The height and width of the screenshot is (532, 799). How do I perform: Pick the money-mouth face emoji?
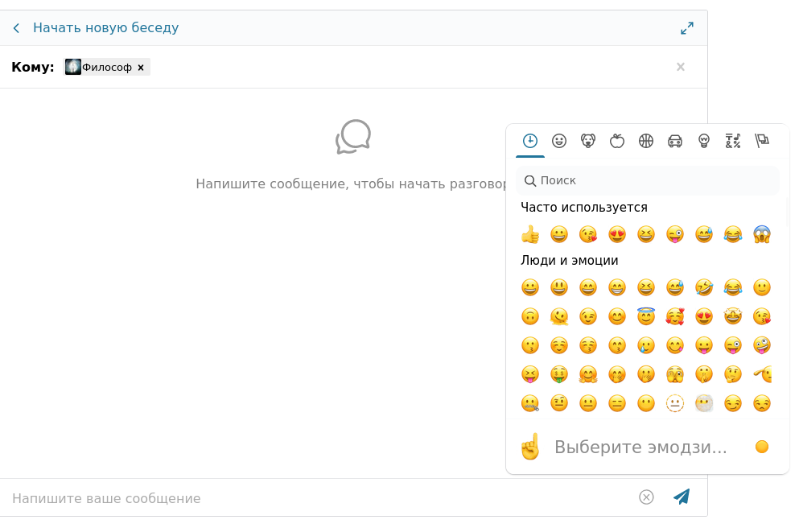point(559,374)
